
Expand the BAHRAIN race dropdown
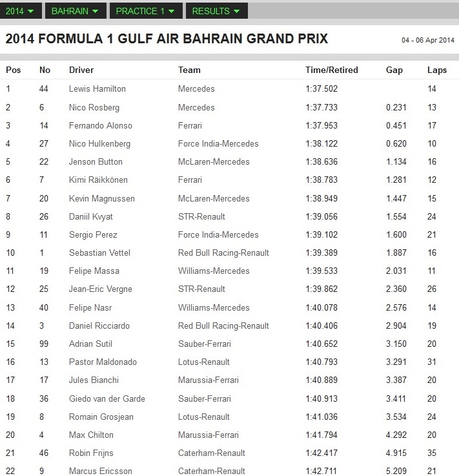pos(75,11)
